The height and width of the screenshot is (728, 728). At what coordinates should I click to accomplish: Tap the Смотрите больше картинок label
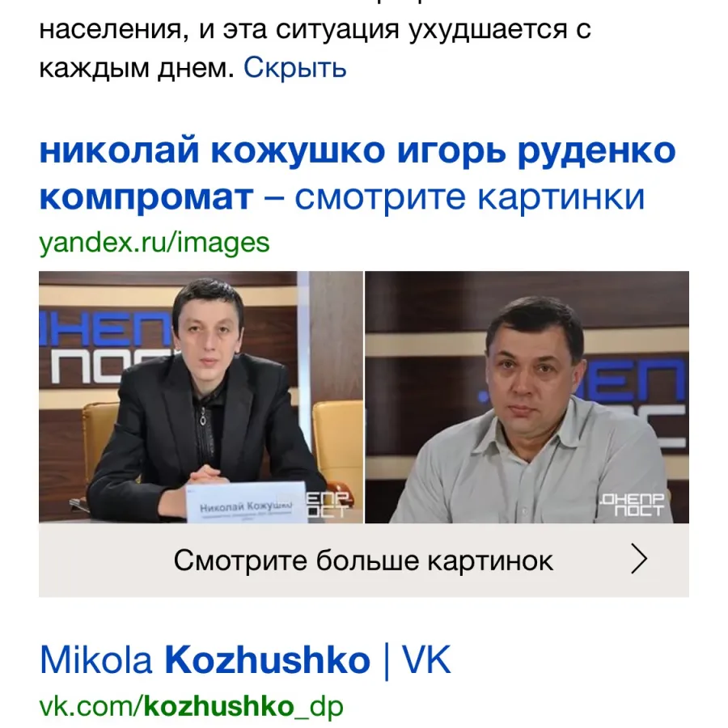363,561
